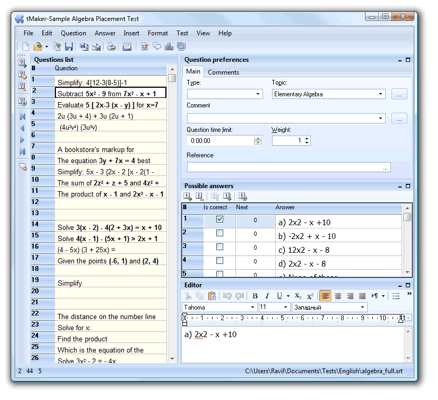Image resolution: width=438 pixels, height=400 pixels.
Task: Click the Paste clipboard icon in the Editor
Action: point(212,296)
